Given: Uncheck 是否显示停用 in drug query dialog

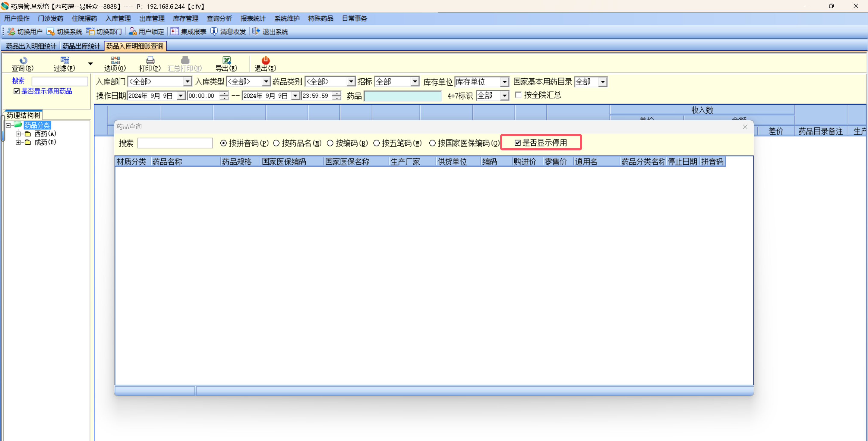Looking at the screenshot, I should pos(518,143).
